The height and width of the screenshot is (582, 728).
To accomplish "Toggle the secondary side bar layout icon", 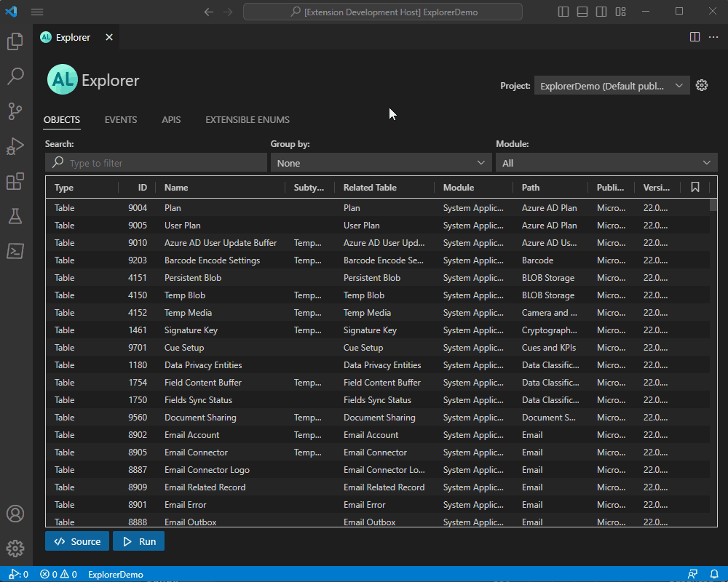I will click(601, 12).
